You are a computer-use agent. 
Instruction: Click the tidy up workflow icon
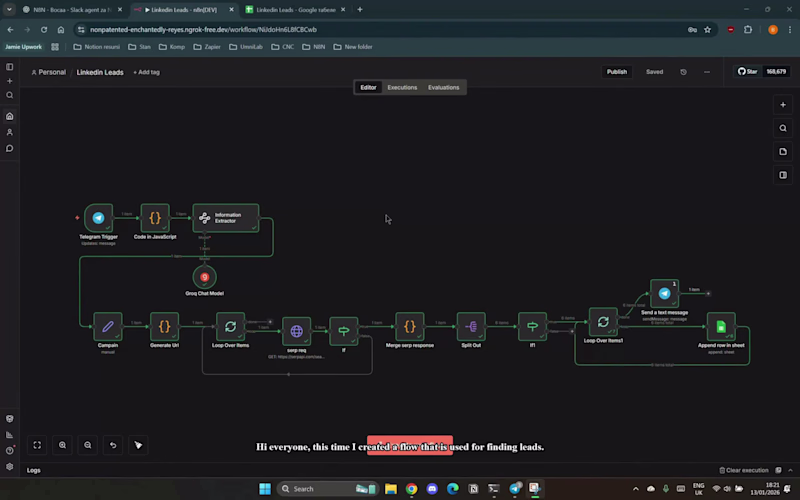[138, 445]
